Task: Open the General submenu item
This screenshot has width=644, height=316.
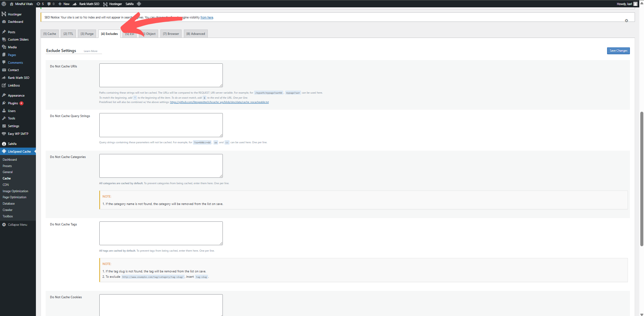Action: coord(8,172)
